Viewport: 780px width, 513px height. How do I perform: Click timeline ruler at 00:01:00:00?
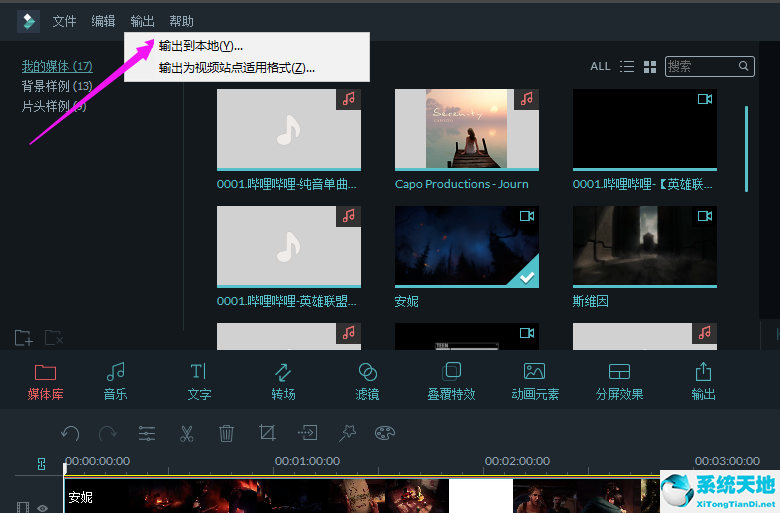307,461
